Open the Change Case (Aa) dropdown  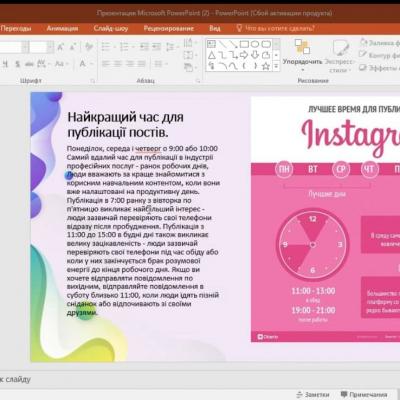(x=62, y=63)
